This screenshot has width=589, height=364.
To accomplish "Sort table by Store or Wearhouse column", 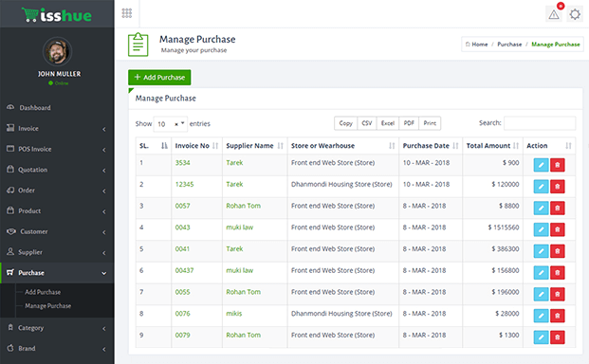I will (x=343, y=146).
